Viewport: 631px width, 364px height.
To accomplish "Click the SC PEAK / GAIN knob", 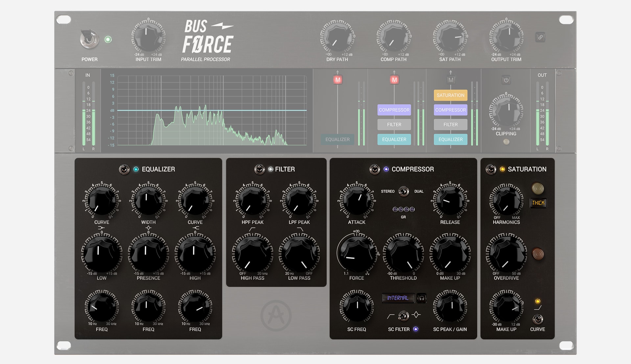I will click(x=450, y=307).
